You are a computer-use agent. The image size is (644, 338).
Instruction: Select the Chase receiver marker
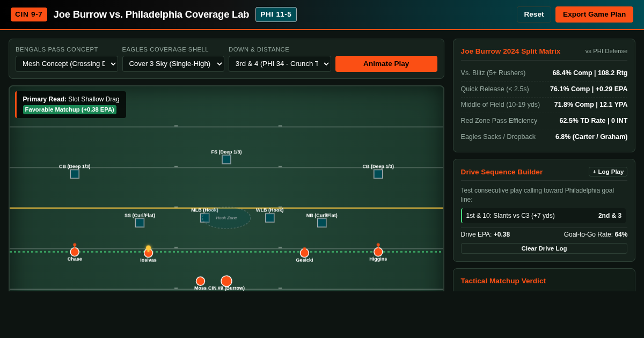tap(75, 252)
